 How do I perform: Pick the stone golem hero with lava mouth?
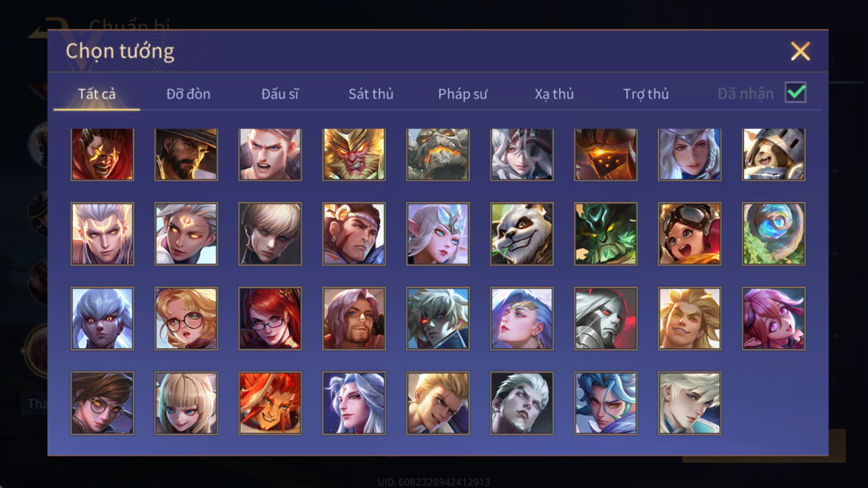[x=438, y=154]
